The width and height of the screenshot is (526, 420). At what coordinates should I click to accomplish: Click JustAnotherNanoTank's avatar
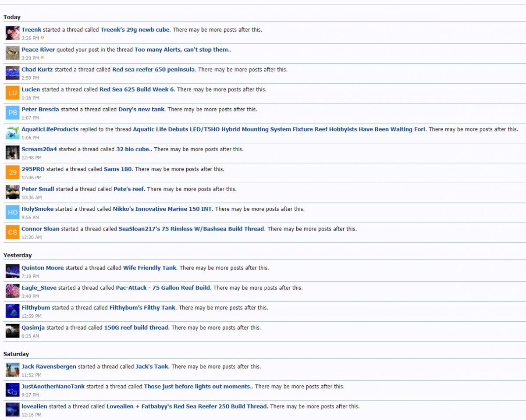point(13,390)
